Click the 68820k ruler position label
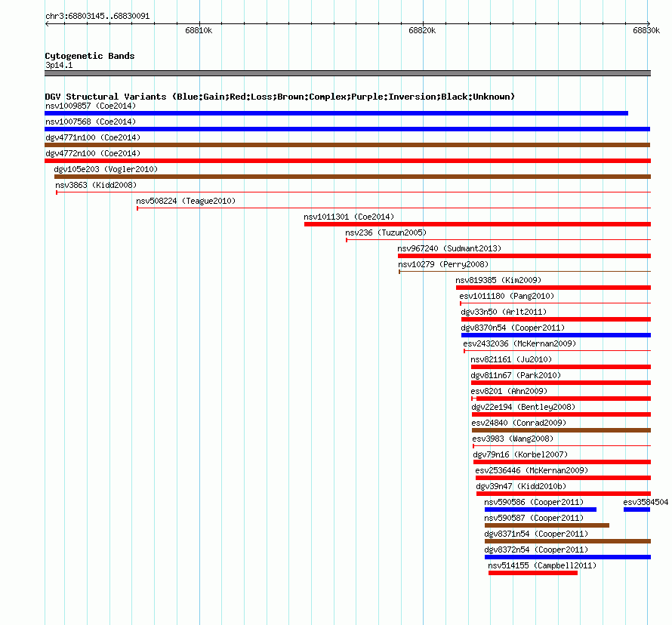 pos(422,30)
